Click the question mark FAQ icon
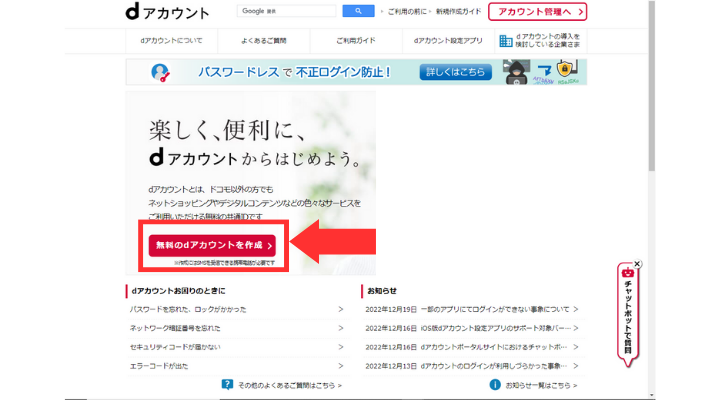The height and width of the screenshot is (400, 720). pyautogui.click(x=228, y=384)
